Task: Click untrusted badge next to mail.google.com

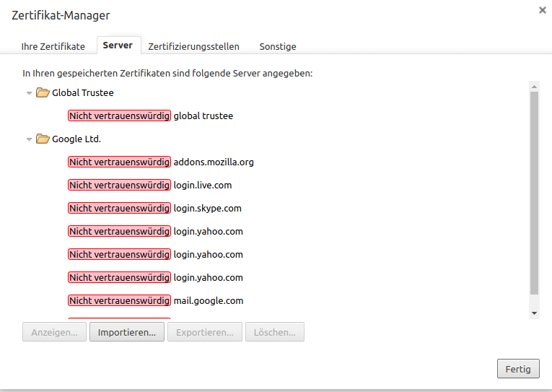Action: [119, 301]
